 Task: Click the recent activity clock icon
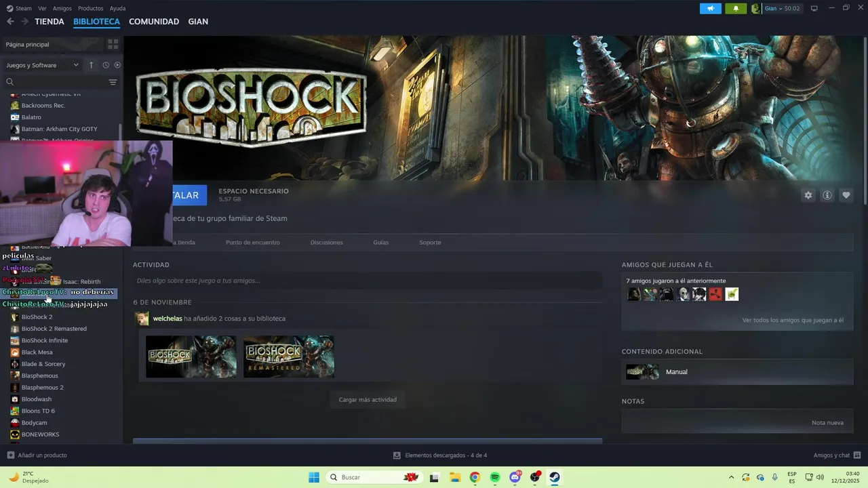[x=106, y=65]
